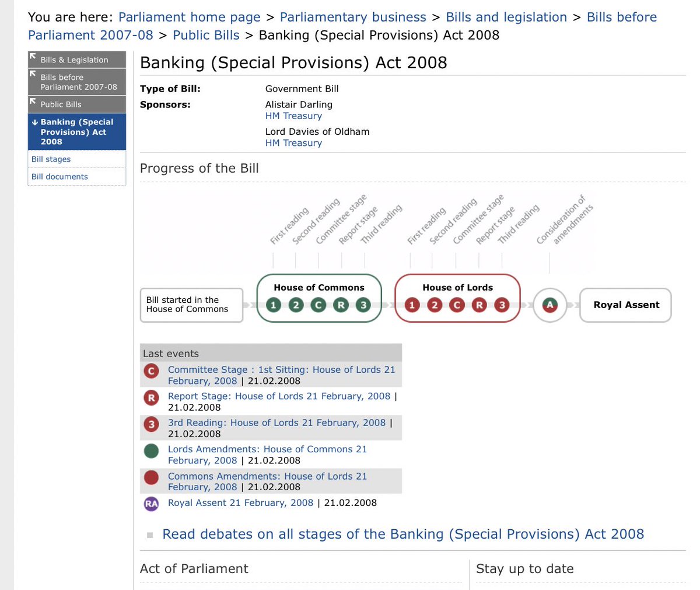The height and width of the screenshot is (590, 700).
Task: Open Committee Stage 1st Sitting Lords link
Action: (281, 375)
